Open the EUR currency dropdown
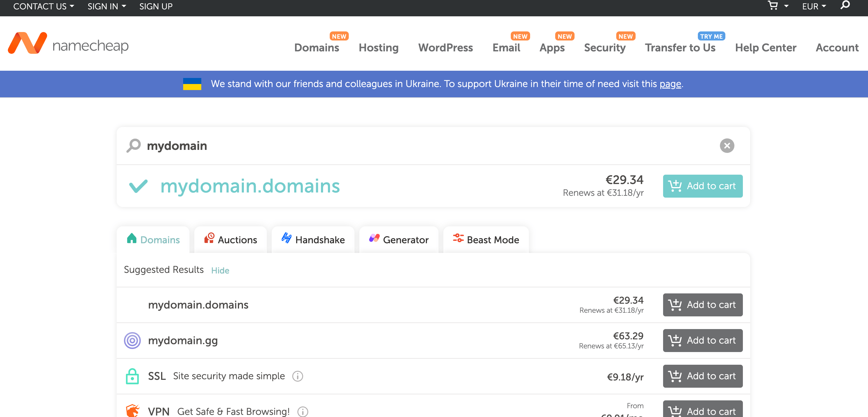868x417 pixels. tap(814, 6)
